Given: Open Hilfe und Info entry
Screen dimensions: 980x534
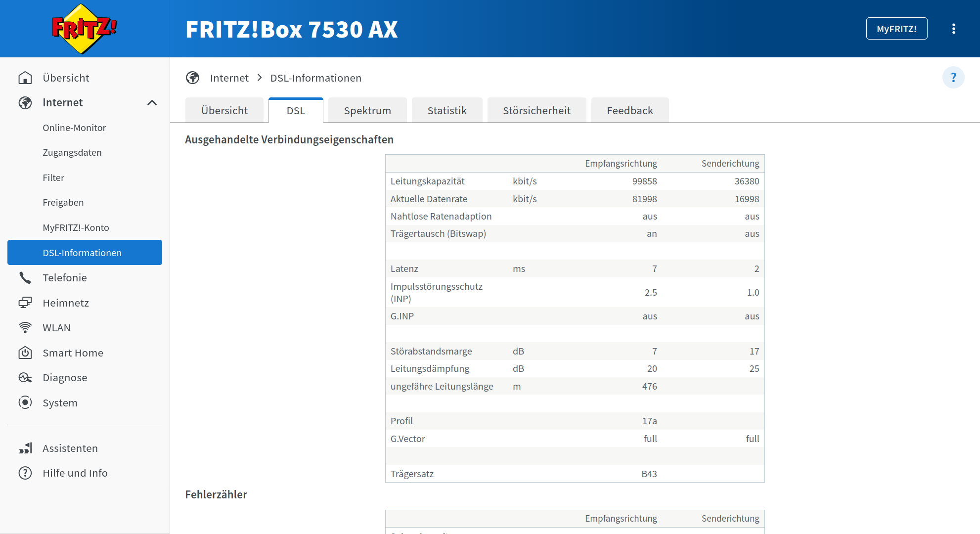Looking at the screenshot, I should 75,473.
